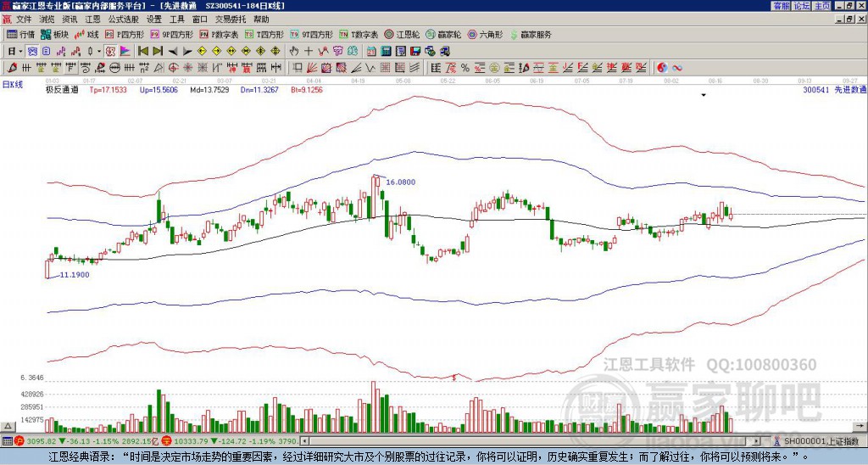Select the crosshair cursor tool

pos(309,51)
